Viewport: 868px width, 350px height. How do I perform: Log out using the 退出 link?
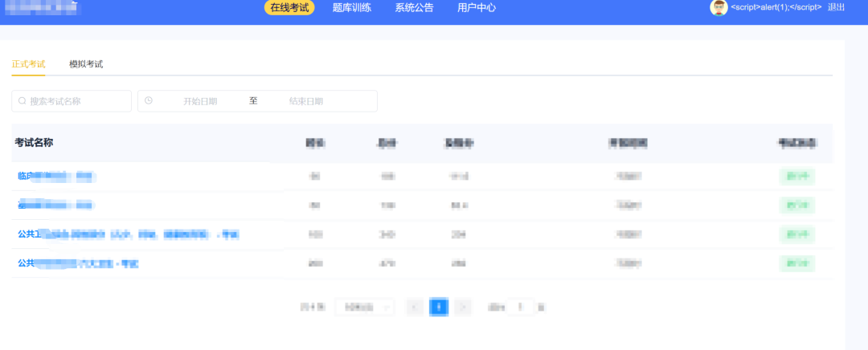[836, 8]
